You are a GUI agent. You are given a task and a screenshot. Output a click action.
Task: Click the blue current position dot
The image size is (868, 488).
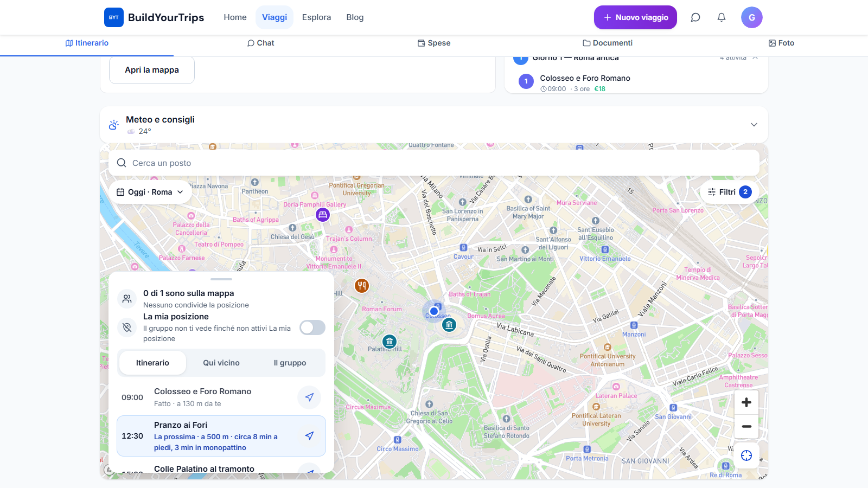coord(434,311)
